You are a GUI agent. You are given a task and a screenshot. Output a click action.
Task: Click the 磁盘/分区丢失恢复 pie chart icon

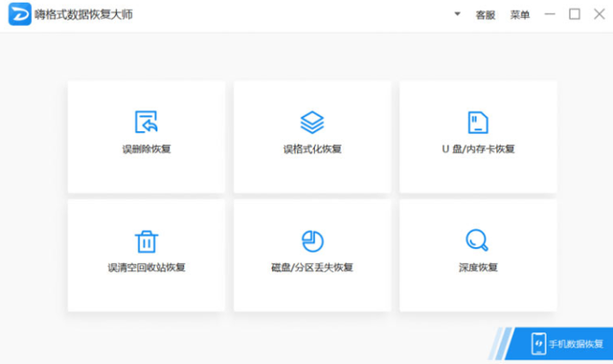312,240
